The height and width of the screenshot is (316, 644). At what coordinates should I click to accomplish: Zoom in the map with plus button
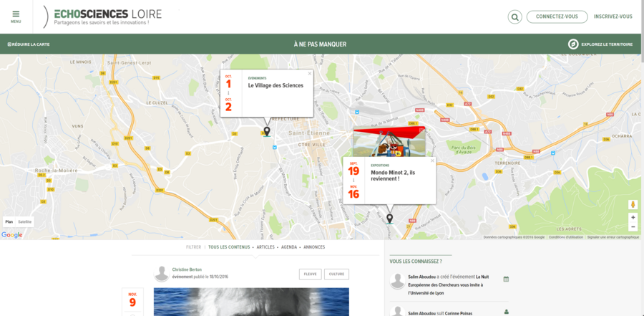(633, 217)
